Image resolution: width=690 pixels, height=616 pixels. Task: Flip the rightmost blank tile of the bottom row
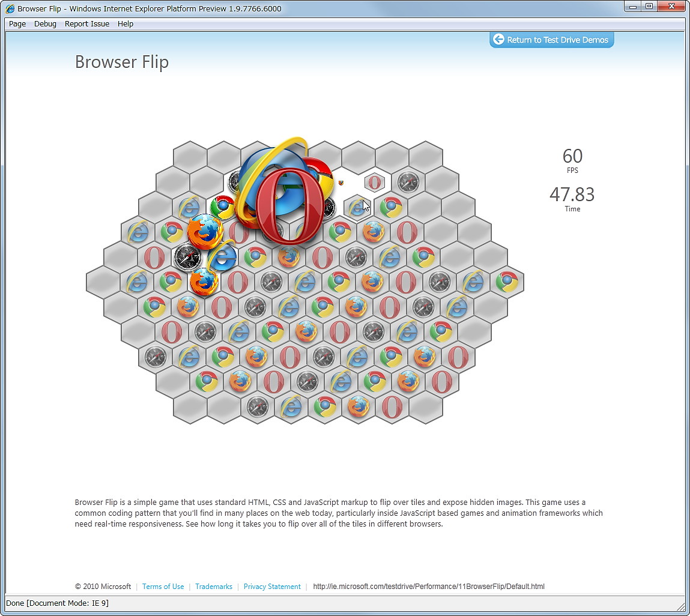(x=426, y=406)
